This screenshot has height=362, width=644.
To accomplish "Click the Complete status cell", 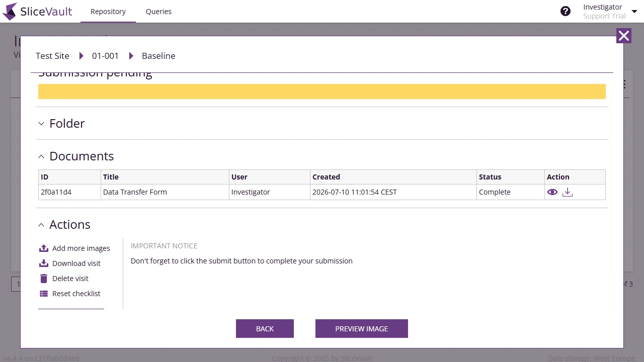I will 511,192.
